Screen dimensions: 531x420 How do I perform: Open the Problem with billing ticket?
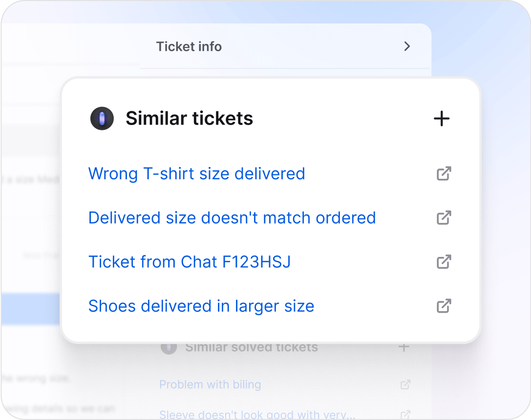pos(210,385)
